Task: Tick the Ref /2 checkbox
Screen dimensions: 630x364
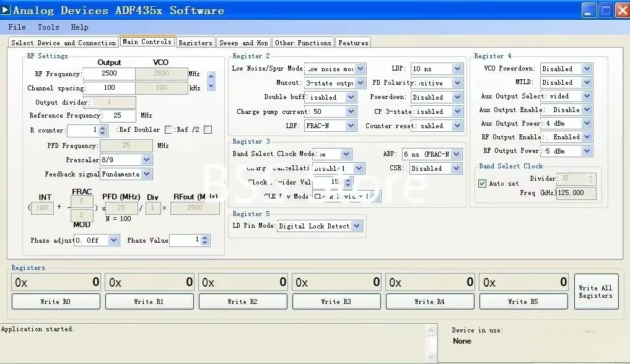Action: [x=208, y=130]
